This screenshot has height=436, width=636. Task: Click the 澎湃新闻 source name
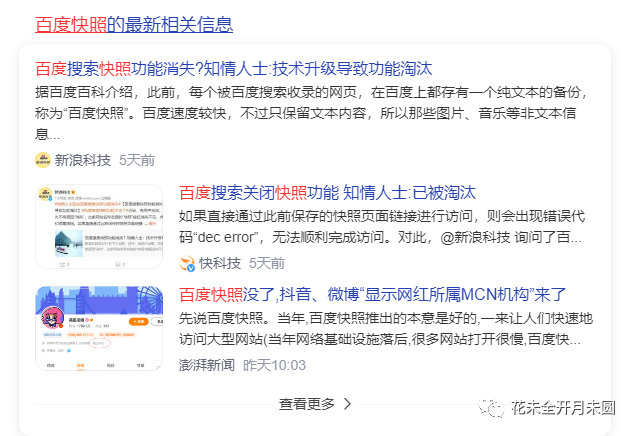point(207,365)
